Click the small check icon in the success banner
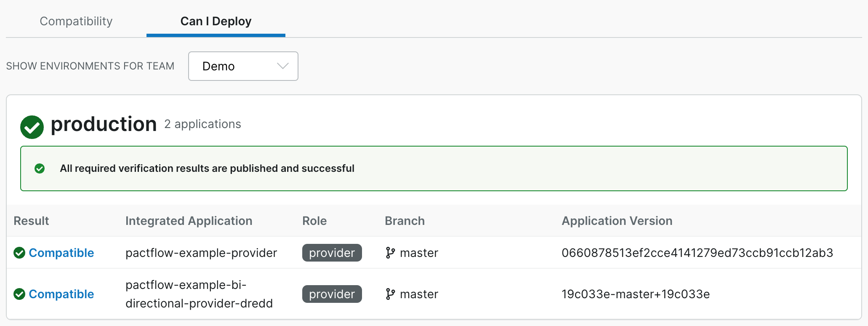Image resolution: width=868 pixels, height=326 pixels. (x=40, y=168)
